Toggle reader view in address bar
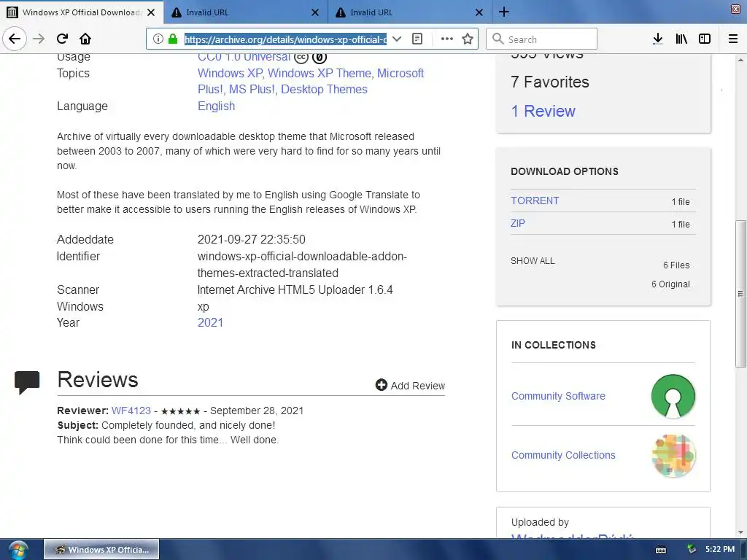Screen dimensions: 747x560 pyautogui.click(x=417, y=39)
